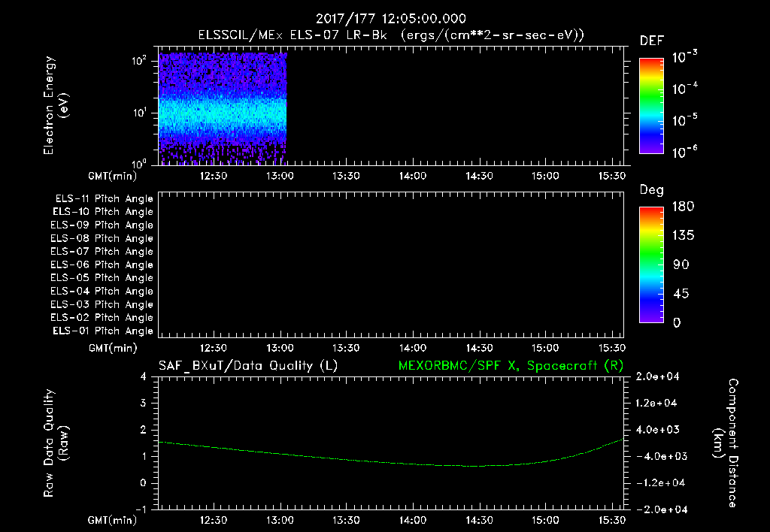Click the 90 value on the Deg scale
The width and height of the screenshot is (770, 532).
(681, 265)
